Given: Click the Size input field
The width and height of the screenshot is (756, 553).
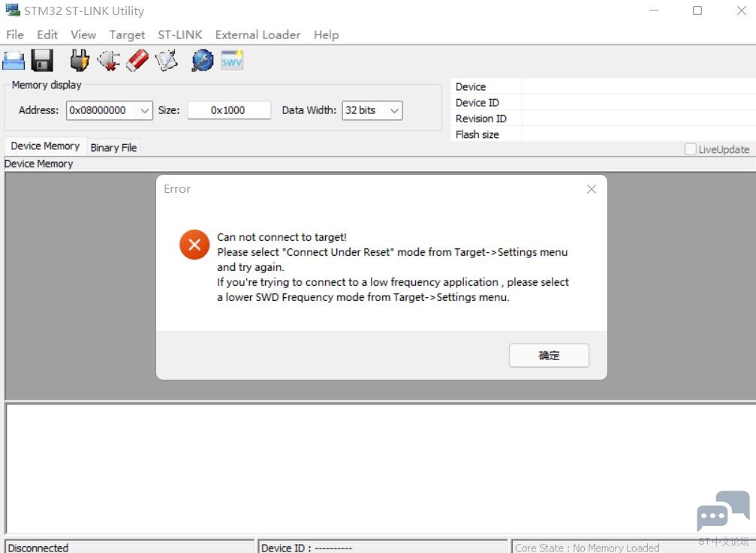Looking at the screenshot, I should tap(228, 110).
